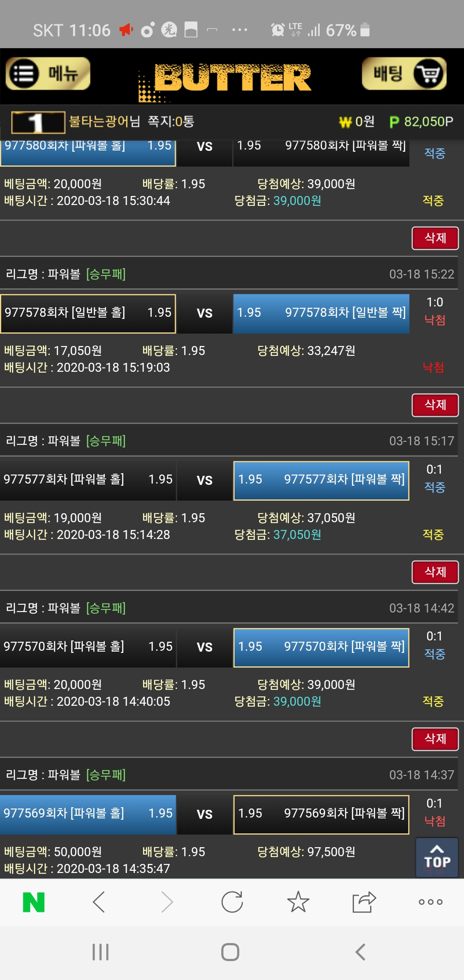The height and width of the screenshot is (980, 464).
Task: Tap the Naver N home icon
Action: coord(34,902)
